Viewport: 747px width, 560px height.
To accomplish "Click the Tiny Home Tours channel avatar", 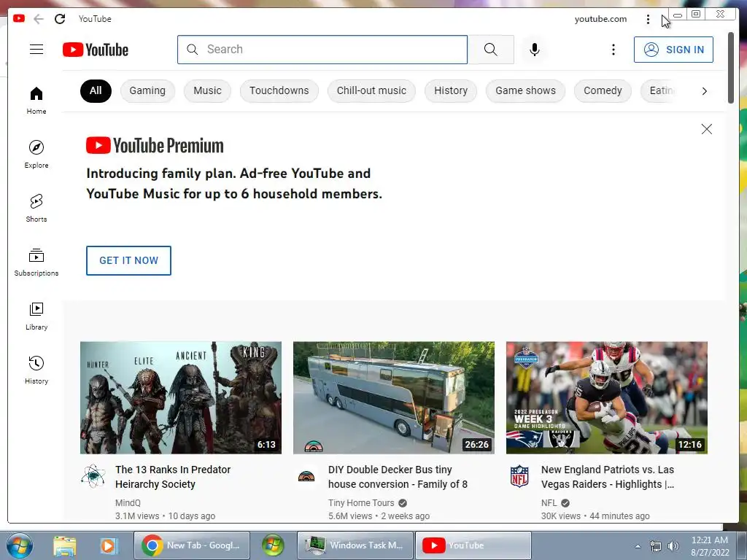I will 306,476.
